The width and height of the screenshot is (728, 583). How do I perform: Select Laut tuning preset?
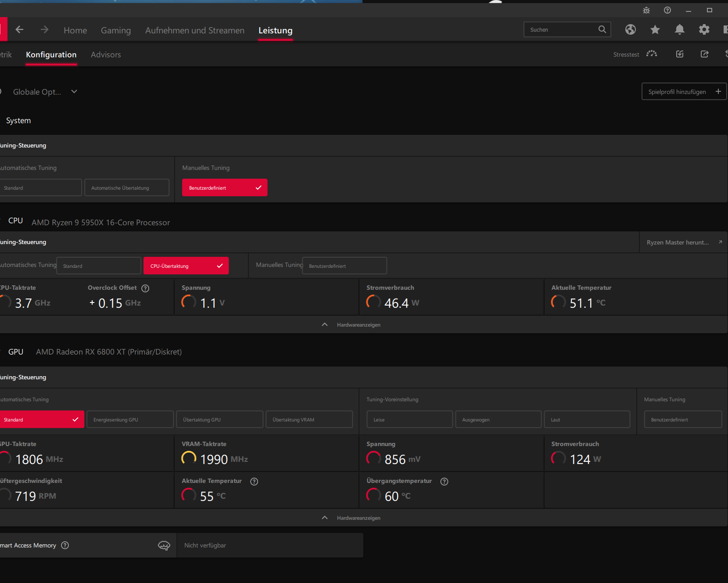[587, 419]
